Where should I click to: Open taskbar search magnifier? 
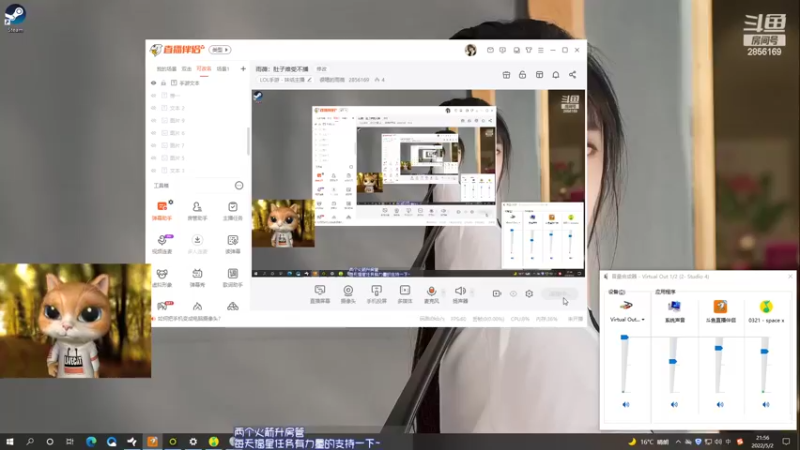pyautogui.click(x=30, y=441)
